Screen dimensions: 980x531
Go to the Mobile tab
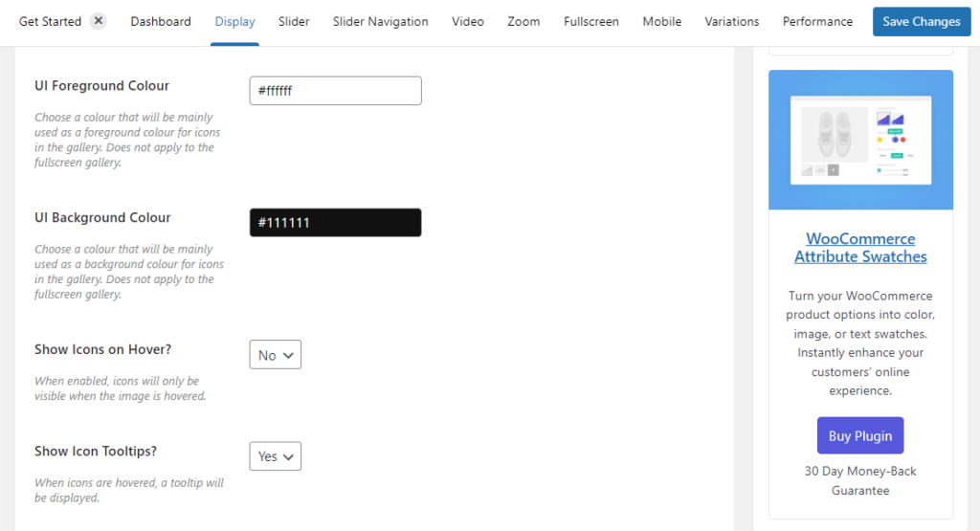pos(662,21)
